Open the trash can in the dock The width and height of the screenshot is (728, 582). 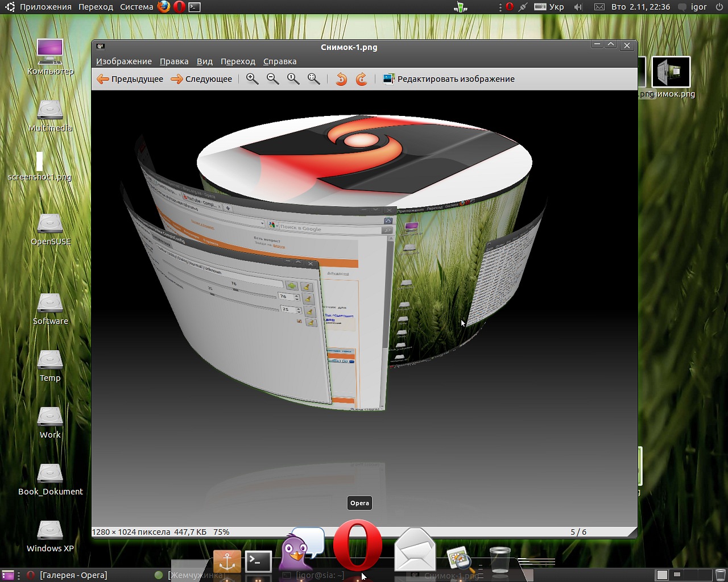(500, 559)
